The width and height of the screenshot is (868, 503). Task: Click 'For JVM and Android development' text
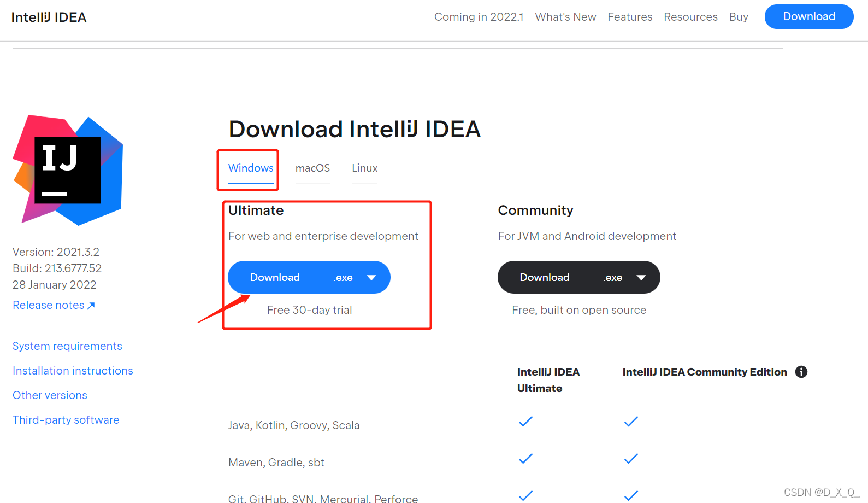tap(587, 236)
